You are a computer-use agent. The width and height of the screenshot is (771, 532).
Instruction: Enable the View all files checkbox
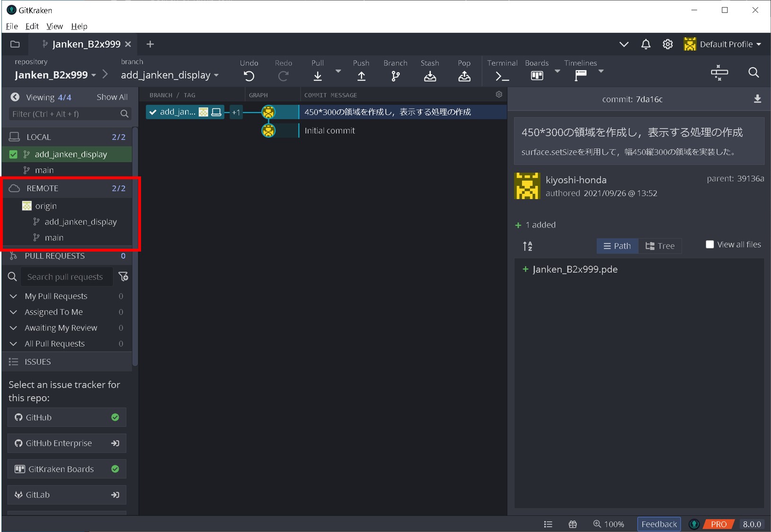pos(709,244)
